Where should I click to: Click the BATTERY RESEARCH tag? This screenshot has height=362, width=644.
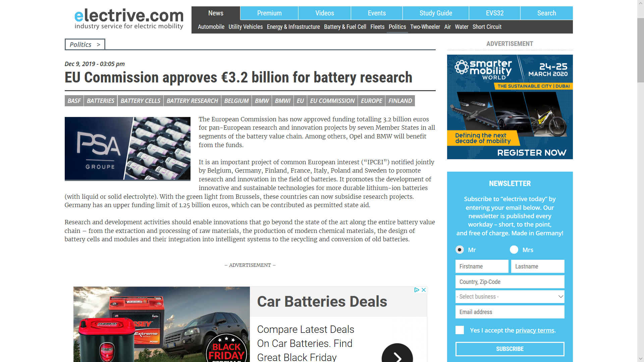click(192, 101)
